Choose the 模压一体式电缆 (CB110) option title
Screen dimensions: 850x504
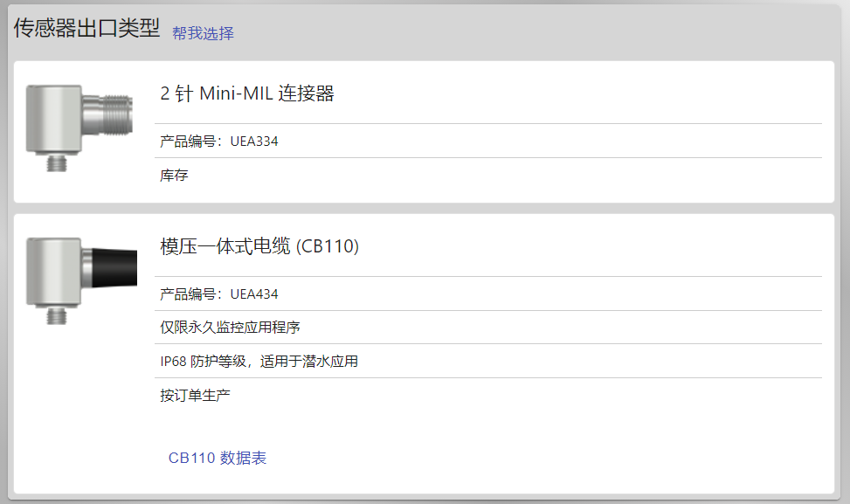pos(259,246)
